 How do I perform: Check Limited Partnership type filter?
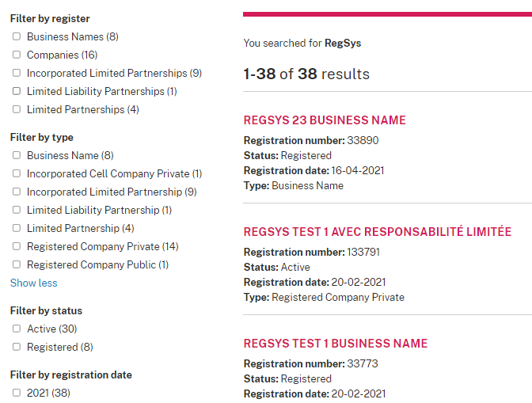[17, 228]
